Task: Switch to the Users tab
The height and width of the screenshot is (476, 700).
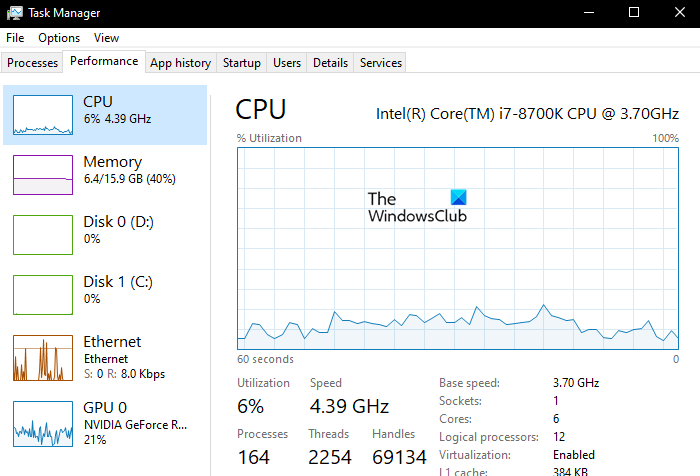Action: coord(287,63)
